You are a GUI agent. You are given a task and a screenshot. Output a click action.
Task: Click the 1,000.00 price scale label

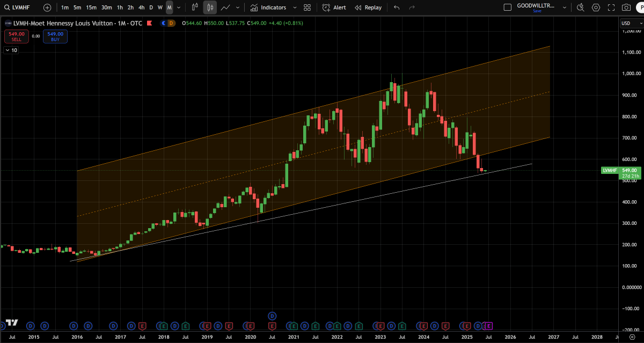click(632, 74)
